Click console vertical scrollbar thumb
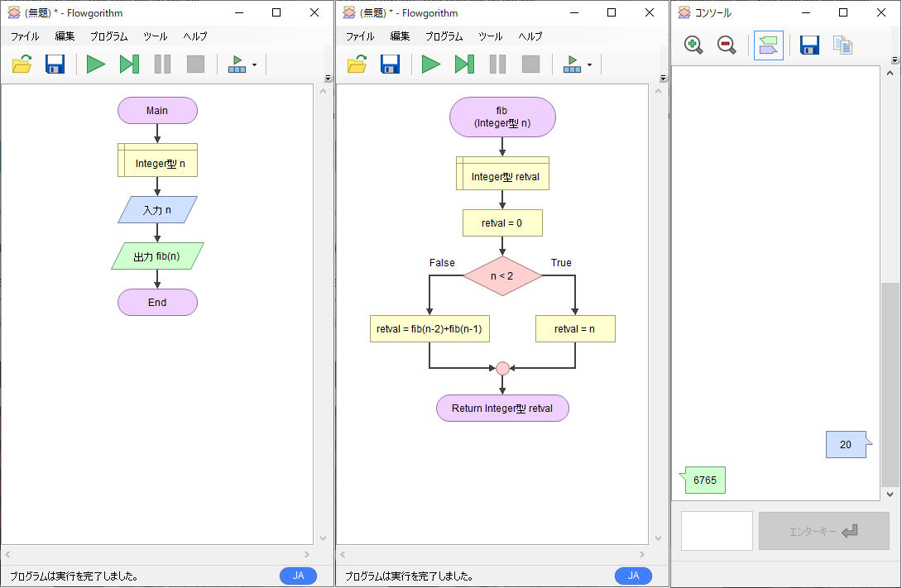 [x=890, y=384]
